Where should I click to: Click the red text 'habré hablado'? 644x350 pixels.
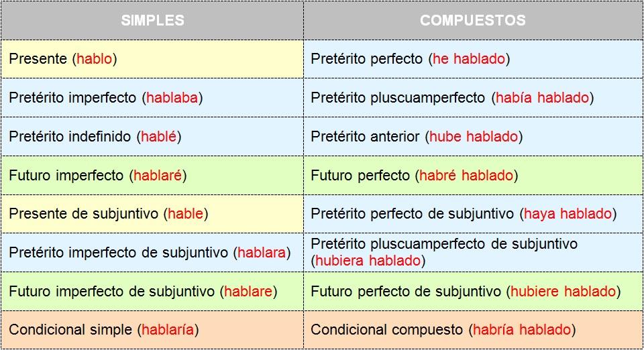[466, 175]
